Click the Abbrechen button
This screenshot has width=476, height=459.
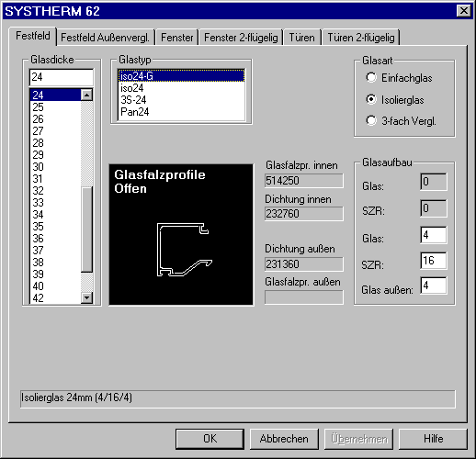pos(284,439)
